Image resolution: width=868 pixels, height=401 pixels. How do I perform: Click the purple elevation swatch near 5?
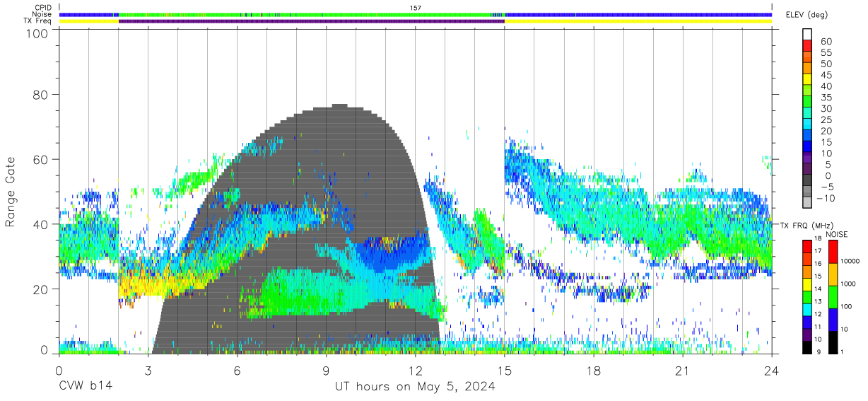[x=807, y=168]
